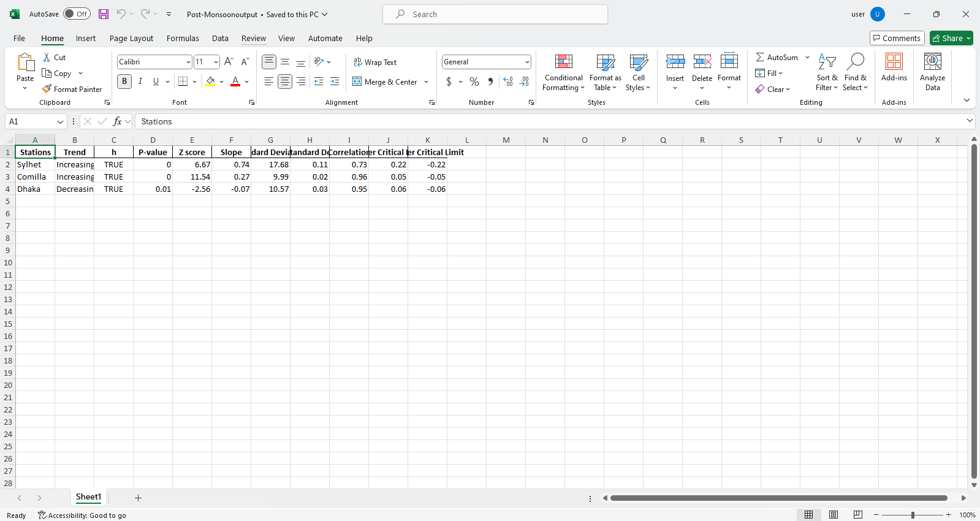
Task: Open the General number format dropdown
Action: pos(526,63)
